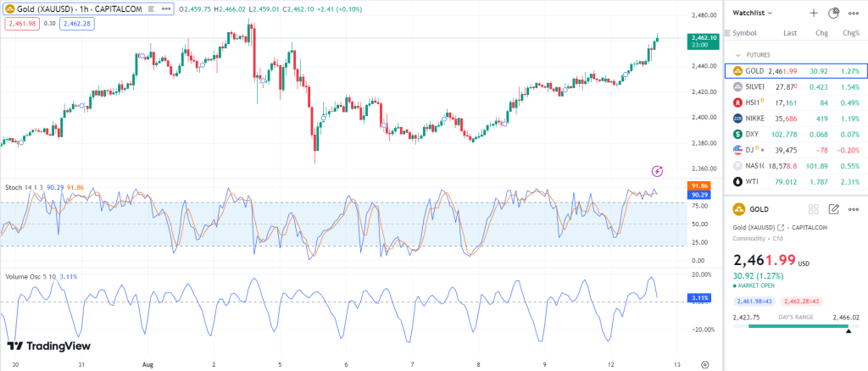
Task: Open the watchlist advanced view pie icon
Action: tap(833, 14)
